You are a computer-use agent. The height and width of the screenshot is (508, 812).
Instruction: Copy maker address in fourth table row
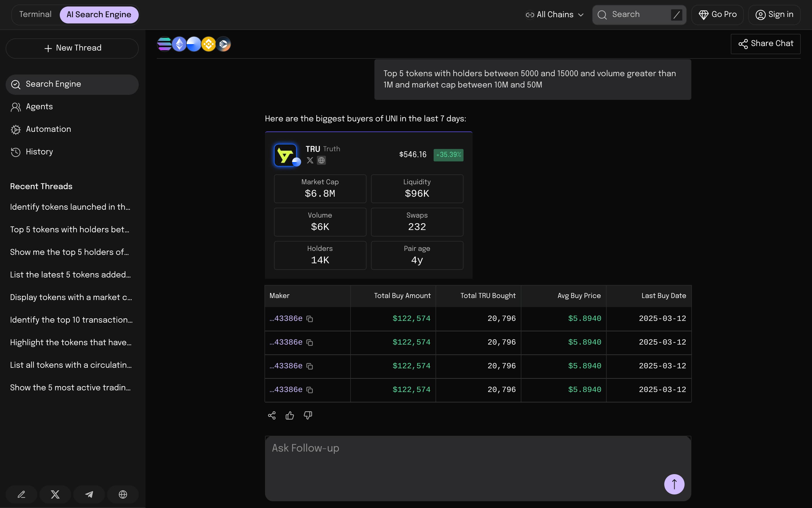[310, 390]
